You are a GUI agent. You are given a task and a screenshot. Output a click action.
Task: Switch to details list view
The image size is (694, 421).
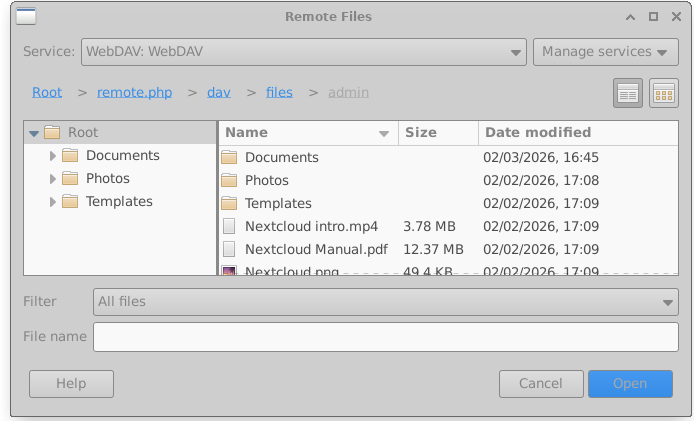pyautogui.click(x=628, y=93)
